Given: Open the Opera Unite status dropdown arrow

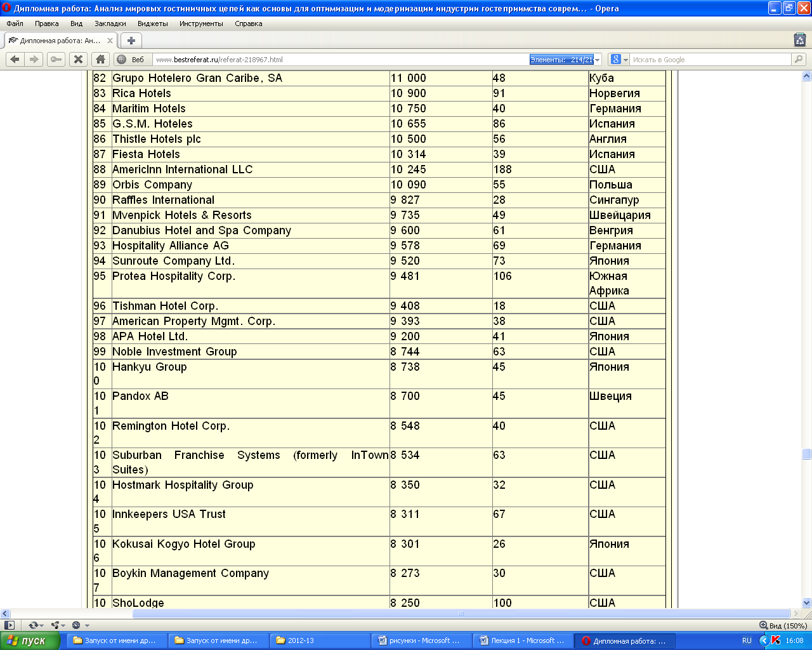Looking at the screenshot, I should 64,626.
